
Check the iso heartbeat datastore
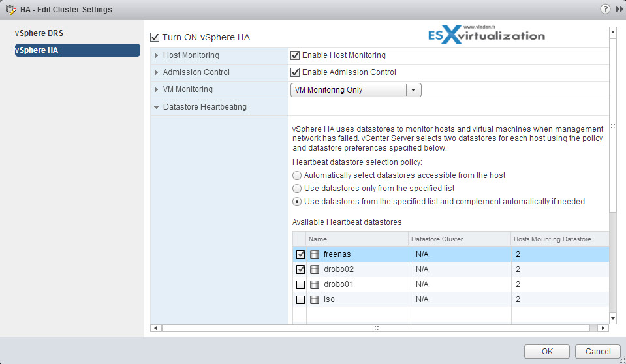point(301,299)
